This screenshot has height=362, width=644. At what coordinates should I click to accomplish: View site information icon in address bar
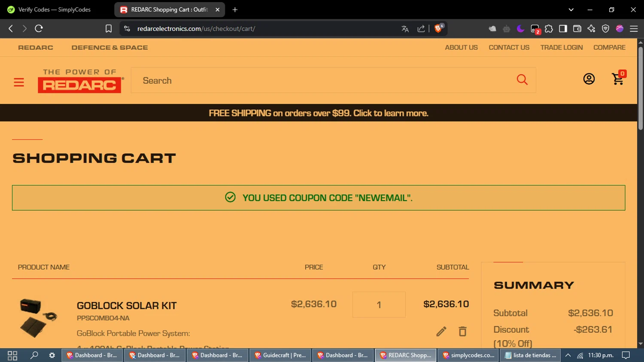(127, 28)
